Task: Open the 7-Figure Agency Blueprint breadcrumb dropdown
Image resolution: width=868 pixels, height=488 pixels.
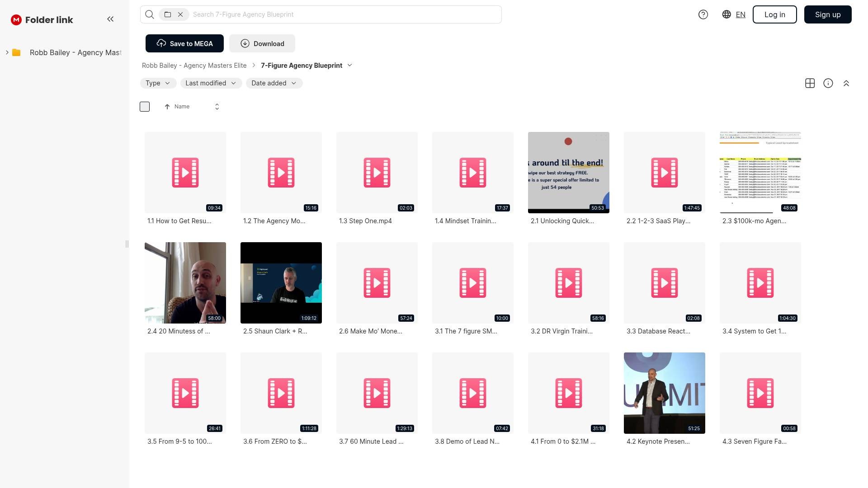Action: point(349,66)
